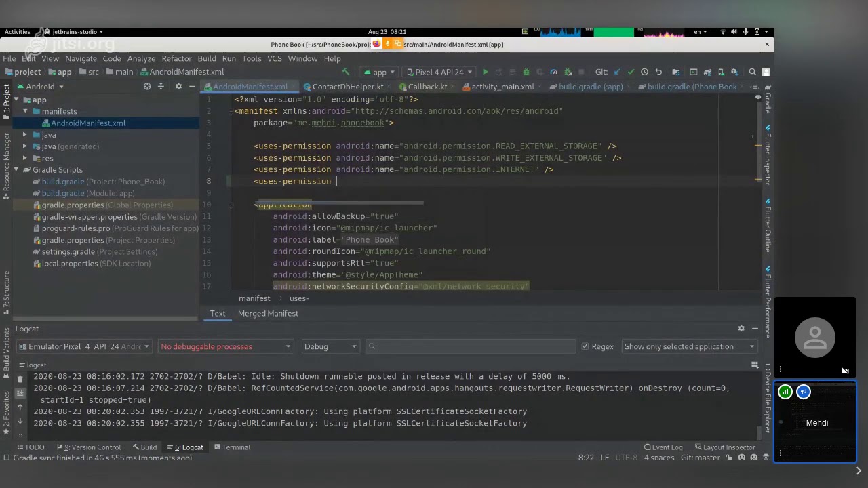The height and width of the screenshot is (488, 868).
Task: Click Git update project blue arrow icon
Action: (616, 72)
